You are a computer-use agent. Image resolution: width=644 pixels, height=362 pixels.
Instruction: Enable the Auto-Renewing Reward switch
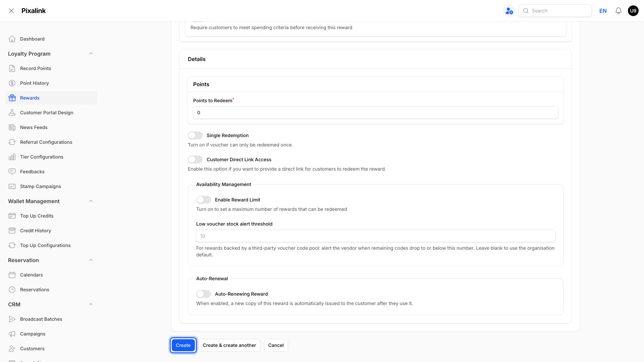point(204,294)
